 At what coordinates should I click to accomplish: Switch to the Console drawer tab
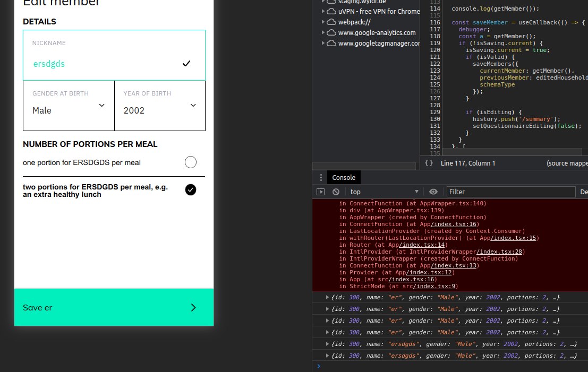(344, 178)
